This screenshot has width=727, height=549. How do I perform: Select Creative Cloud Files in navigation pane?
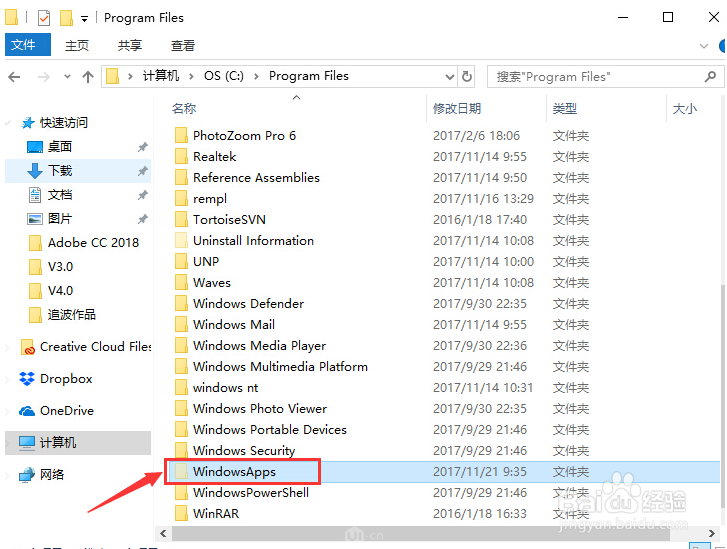point(96,347)
